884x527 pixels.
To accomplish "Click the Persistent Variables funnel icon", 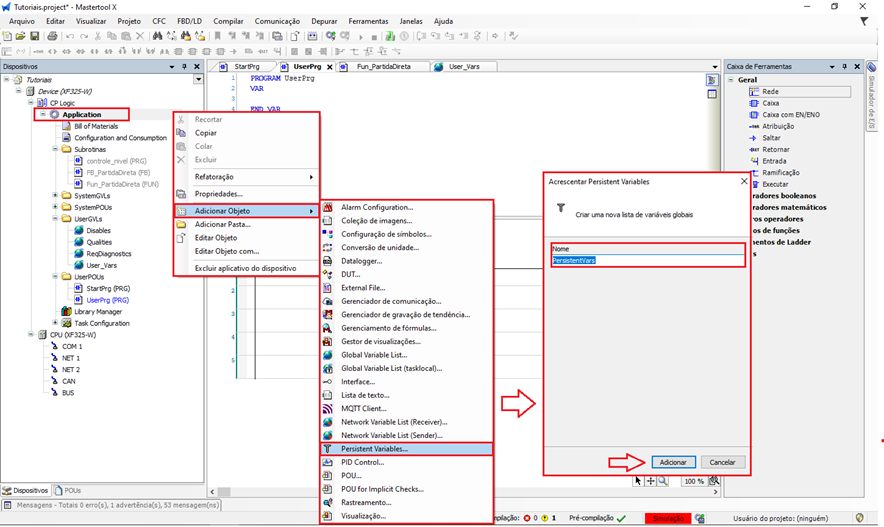I will pyautogui.click(x=329, y=449).
